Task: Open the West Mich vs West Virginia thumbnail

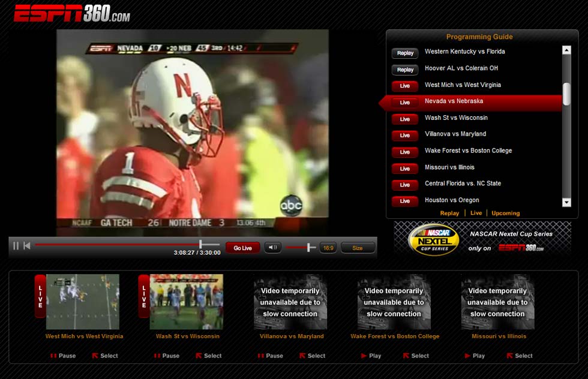Action: [x=83, y=302]
